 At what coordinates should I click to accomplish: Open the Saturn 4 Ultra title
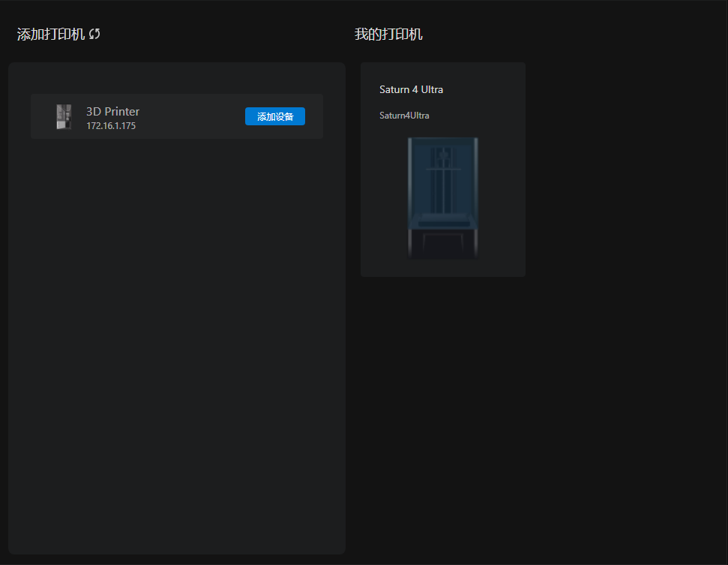coord(411,89)
